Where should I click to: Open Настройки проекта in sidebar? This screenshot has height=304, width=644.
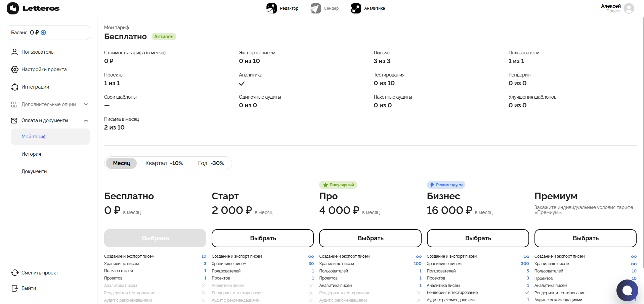pos(44,69)
